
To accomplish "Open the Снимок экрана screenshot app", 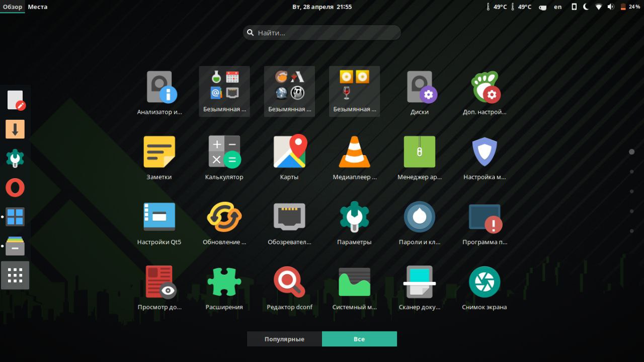I will tap(485, 287).
